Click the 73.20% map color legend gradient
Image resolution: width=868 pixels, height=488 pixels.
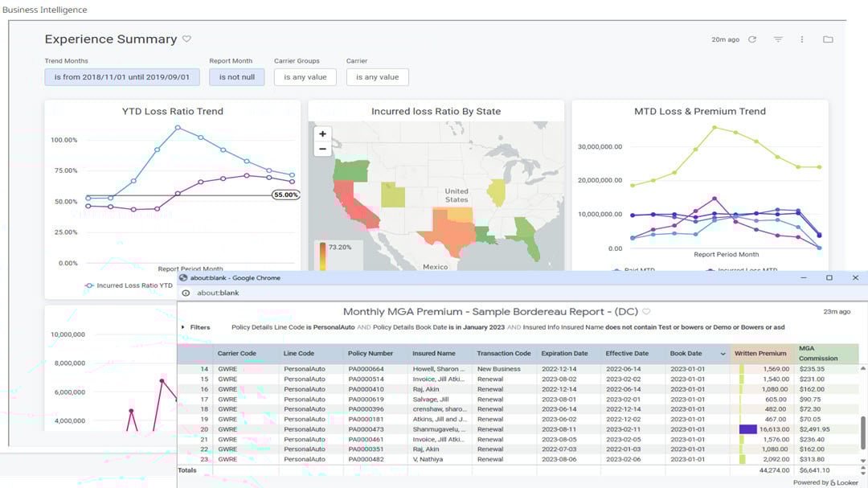tap(321, 251)
